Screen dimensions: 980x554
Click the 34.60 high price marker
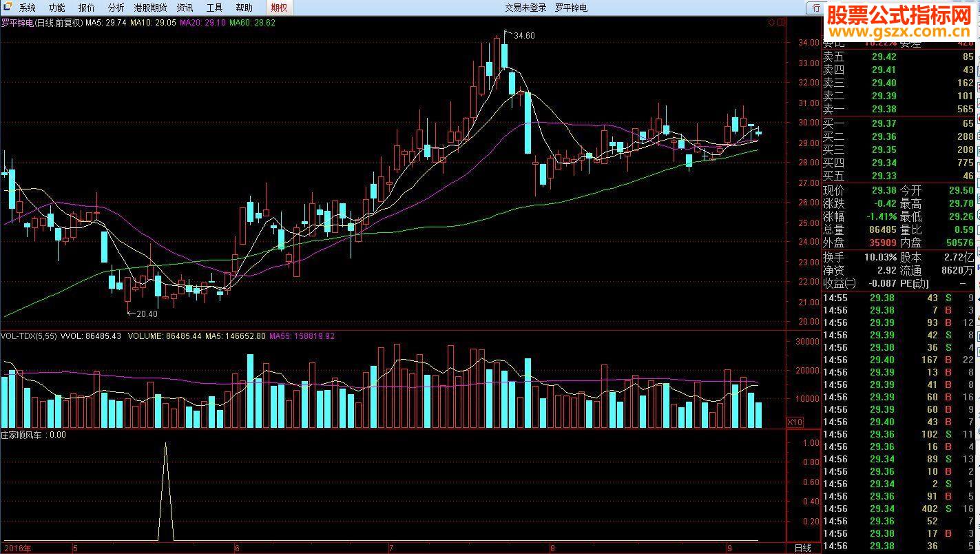[524, 36]
